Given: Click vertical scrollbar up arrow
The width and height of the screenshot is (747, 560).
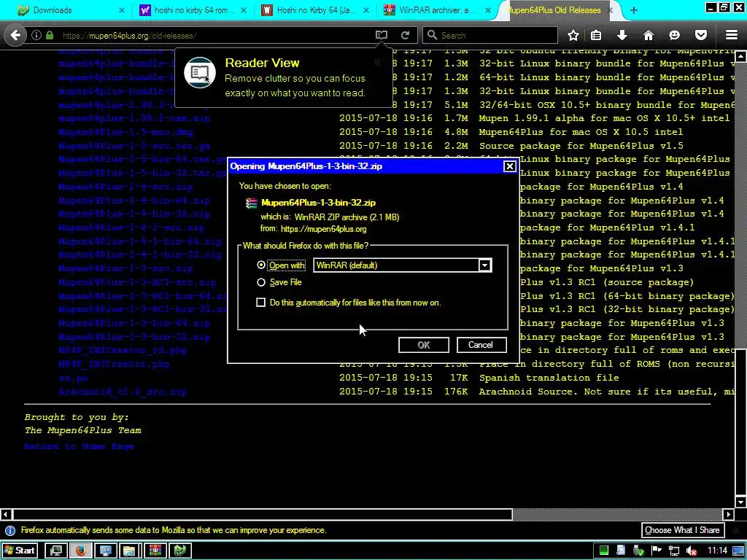Looking at the screenshot, I should (740, 56).
